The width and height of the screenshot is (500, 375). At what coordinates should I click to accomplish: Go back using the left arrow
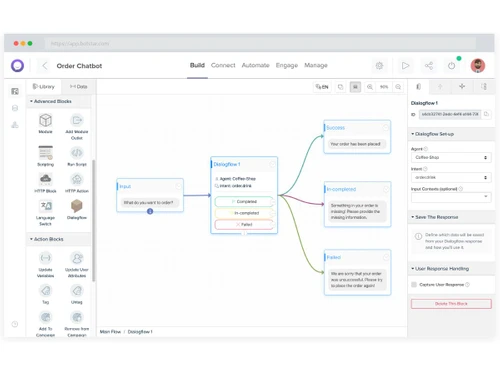45,66
